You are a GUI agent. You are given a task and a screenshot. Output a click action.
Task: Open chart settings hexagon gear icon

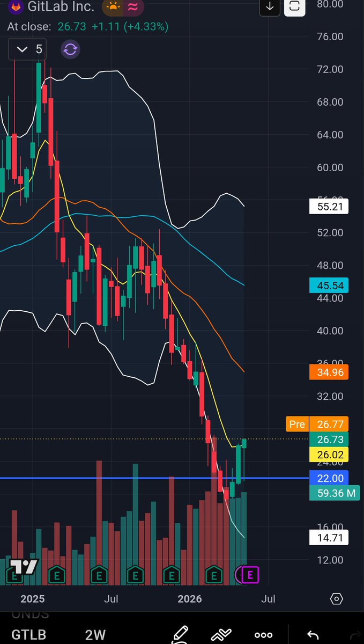(x=336, y=599)
